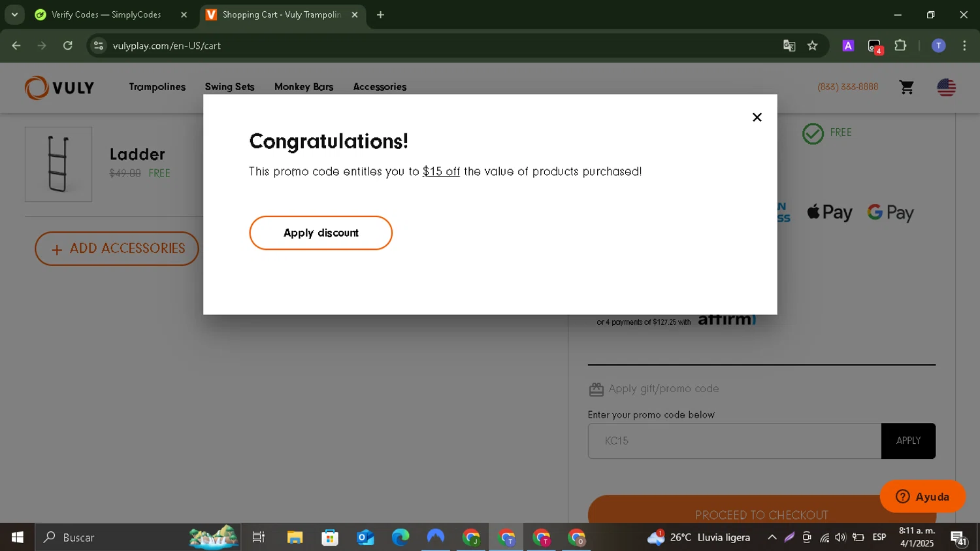Click the Ladder product thumbnail
This screenshot has width=980, height=551.
coord(58,164)
